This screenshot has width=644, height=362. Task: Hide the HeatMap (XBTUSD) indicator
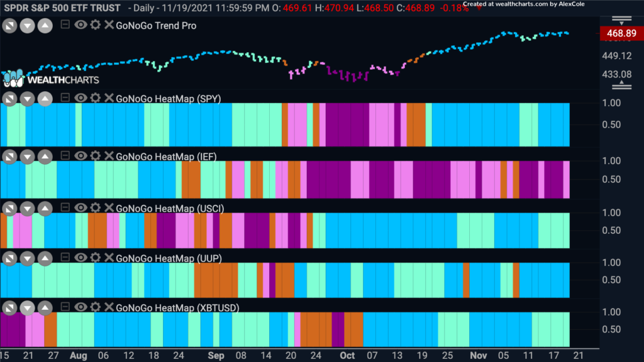pos(80,307)
